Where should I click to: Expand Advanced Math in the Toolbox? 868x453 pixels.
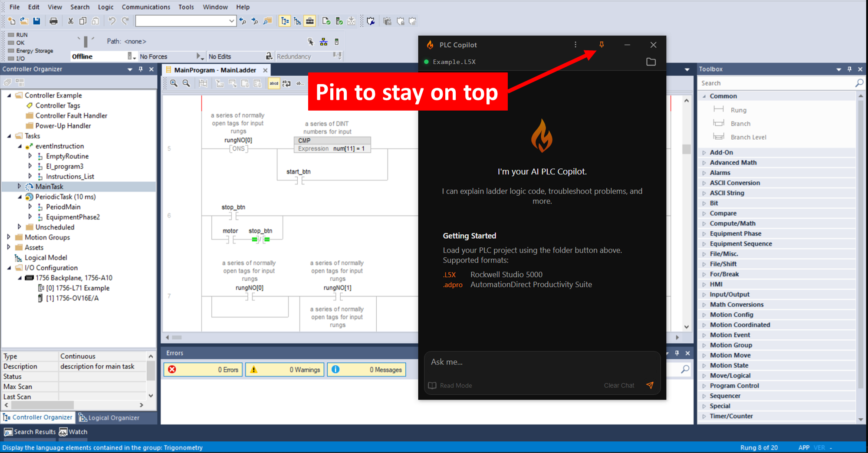tap(705, 162)
